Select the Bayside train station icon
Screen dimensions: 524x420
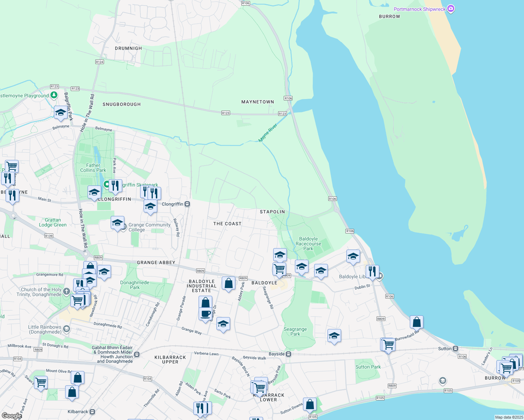pyautogui.click(x=288, y=354)
